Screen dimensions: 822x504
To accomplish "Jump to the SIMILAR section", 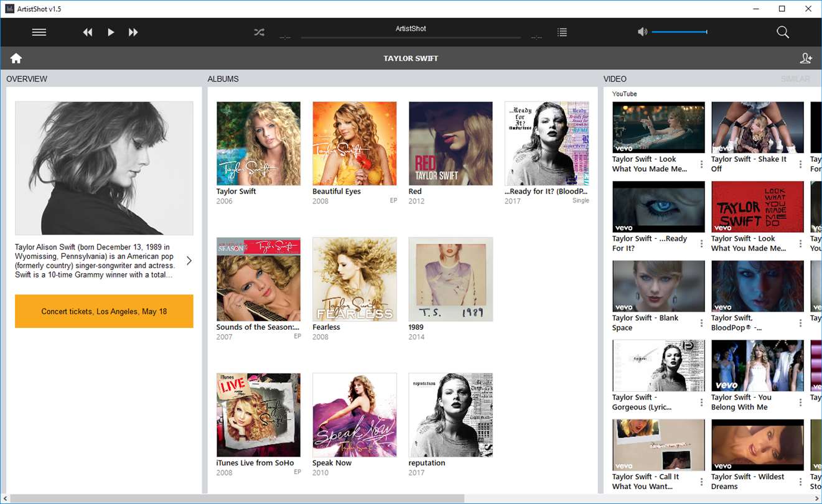I will coord(795,79).
